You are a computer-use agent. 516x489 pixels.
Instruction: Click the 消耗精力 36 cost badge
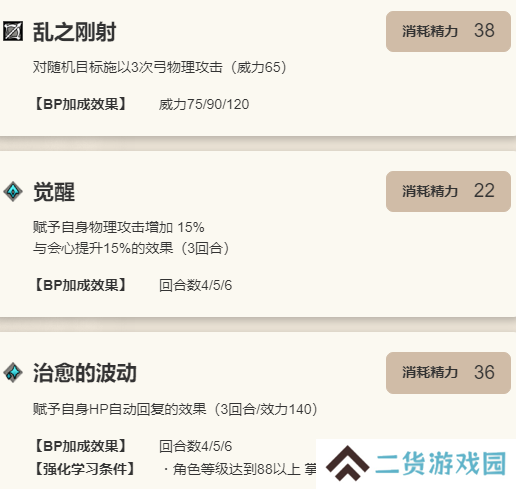pos(448,373)
